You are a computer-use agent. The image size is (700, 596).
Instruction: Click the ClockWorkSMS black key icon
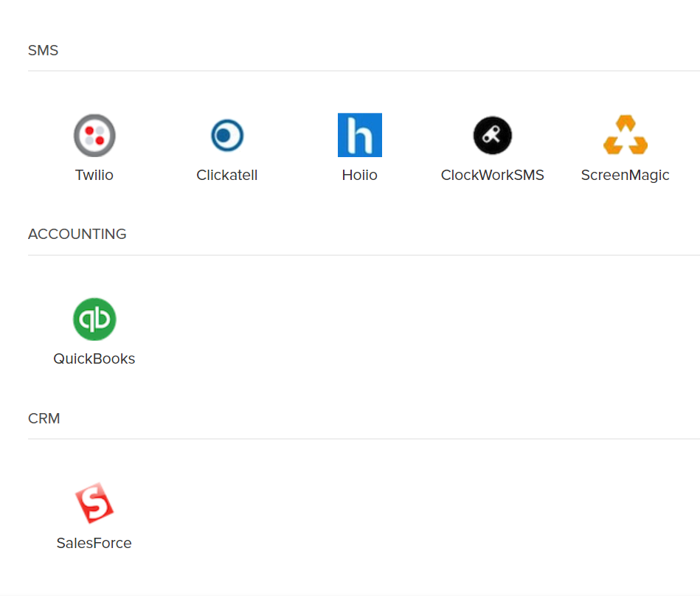click(492, 136)
